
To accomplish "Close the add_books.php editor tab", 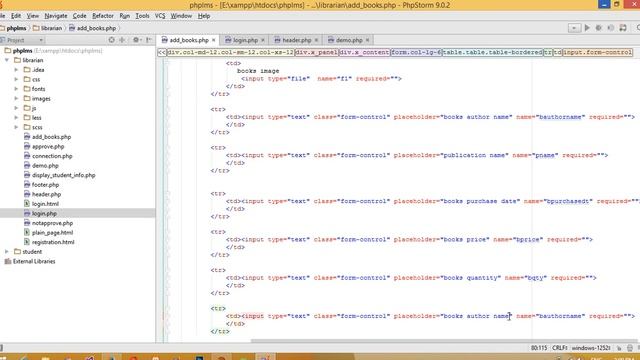I will tap(213, 40).
